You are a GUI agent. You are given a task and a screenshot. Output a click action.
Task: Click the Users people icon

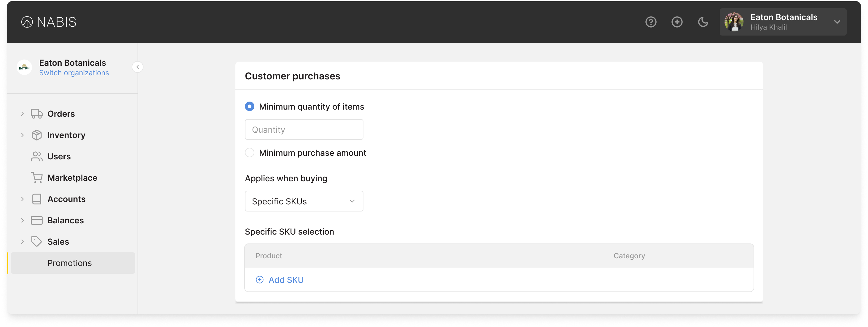click(36, 156)
